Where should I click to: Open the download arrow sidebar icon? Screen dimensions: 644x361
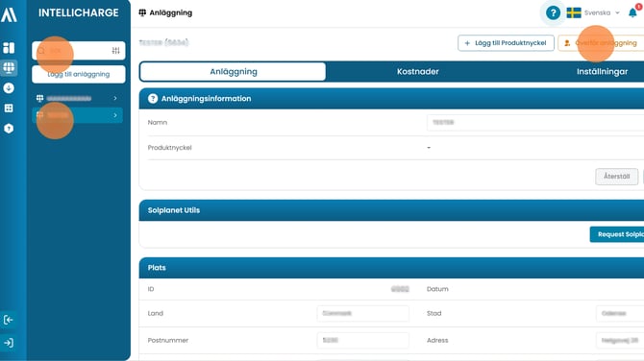[9, 87]
